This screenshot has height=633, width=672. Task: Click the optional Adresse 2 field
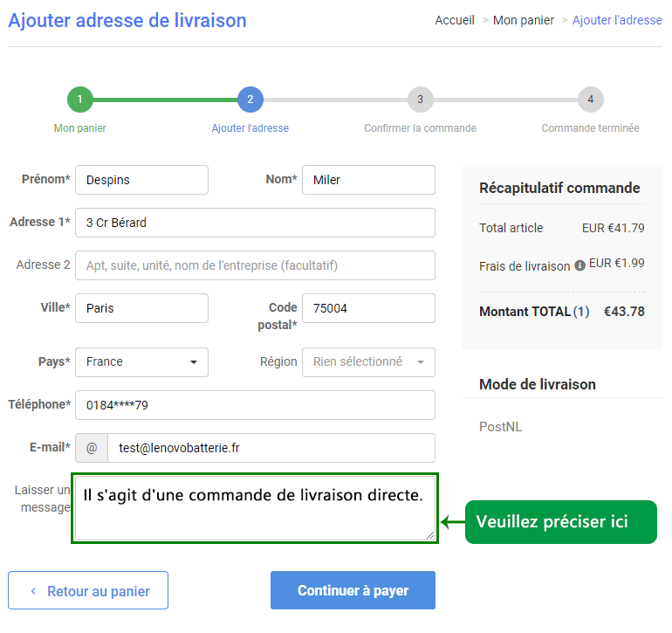255,265
